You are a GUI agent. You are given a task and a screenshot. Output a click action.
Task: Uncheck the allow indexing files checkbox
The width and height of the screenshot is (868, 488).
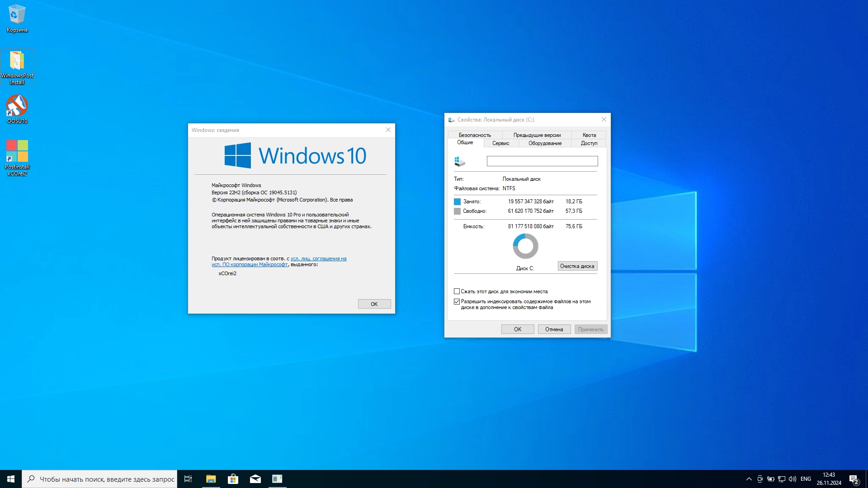[x=457, y=301]
